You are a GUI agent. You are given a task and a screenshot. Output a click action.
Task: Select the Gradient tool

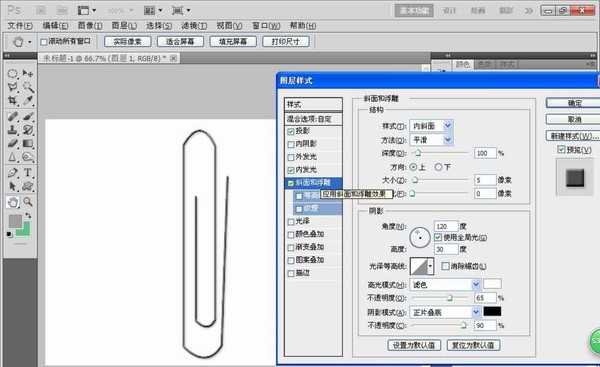point(28,144)
